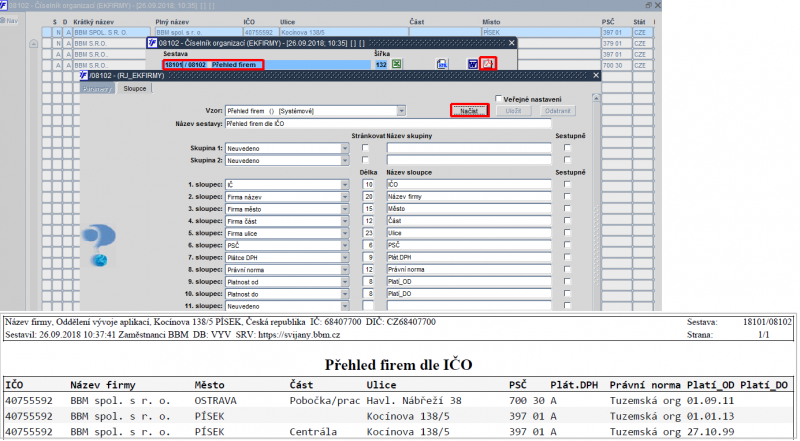Expand the Skupina 2 dropdown

coord(345,160)
